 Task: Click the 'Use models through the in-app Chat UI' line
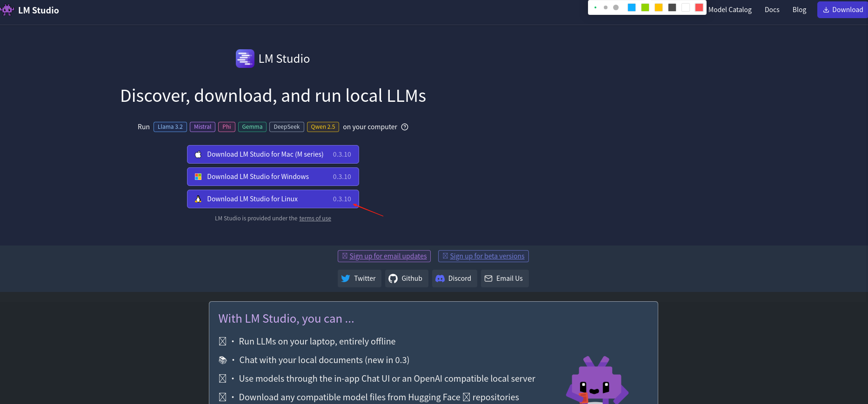tap(387, 379)
